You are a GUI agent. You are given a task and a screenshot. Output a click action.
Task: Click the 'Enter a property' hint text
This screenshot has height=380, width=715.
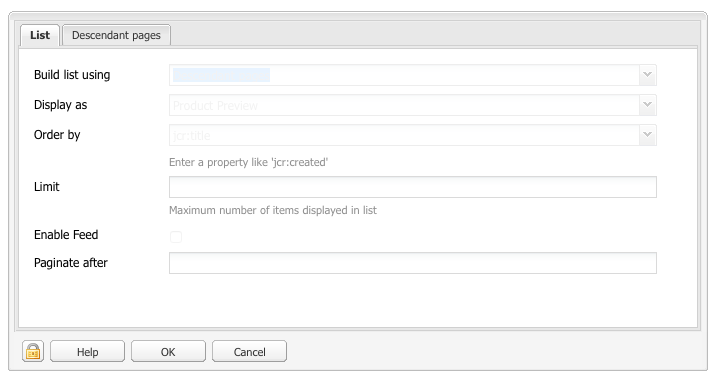tap(249, 162)
